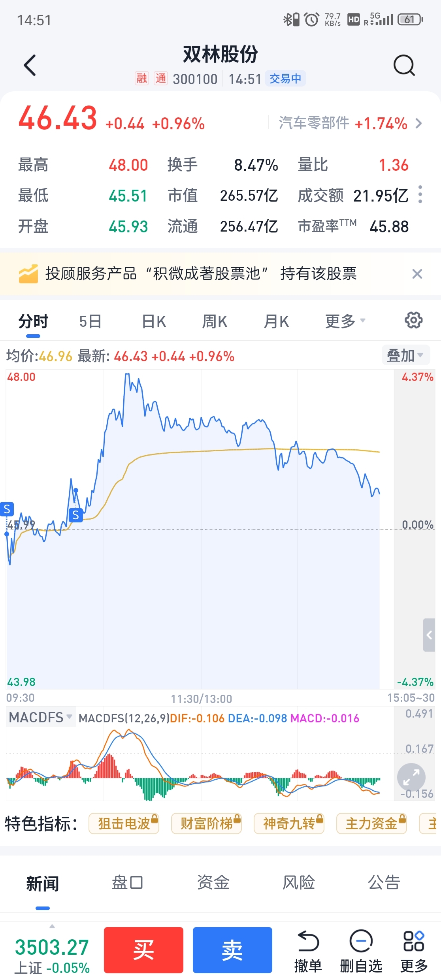Switch to the 日K chart tab

point(154,321)
